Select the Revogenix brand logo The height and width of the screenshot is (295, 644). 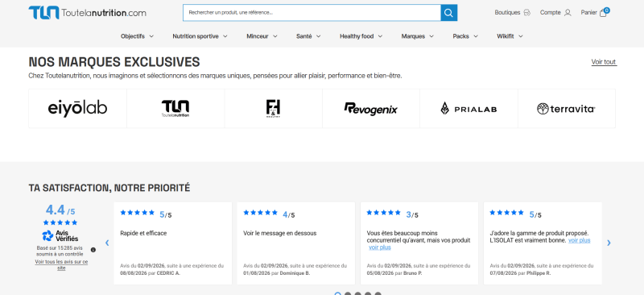tap(371, 109)
